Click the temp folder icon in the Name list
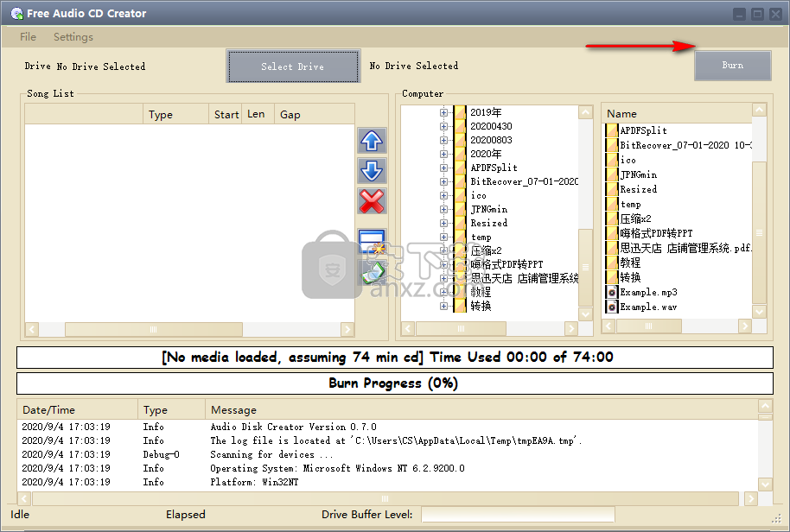Viewport: 790px width, 532px height. (612, 204)
